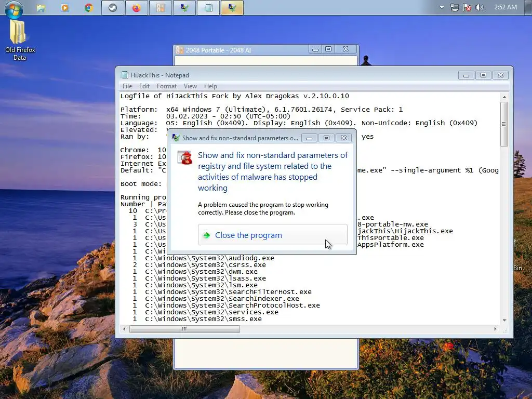Open the File menu in Notepad
The image size is (532, 399).
[127, 86]
